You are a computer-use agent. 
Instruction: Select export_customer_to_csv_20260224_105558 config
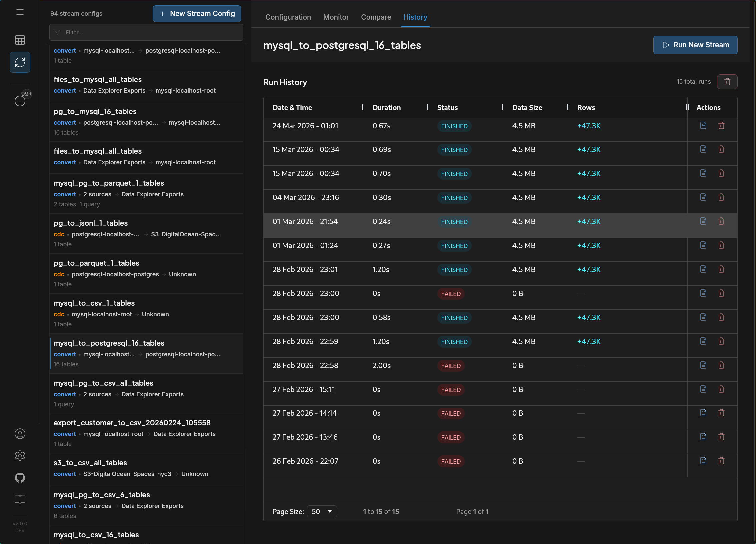146,433
